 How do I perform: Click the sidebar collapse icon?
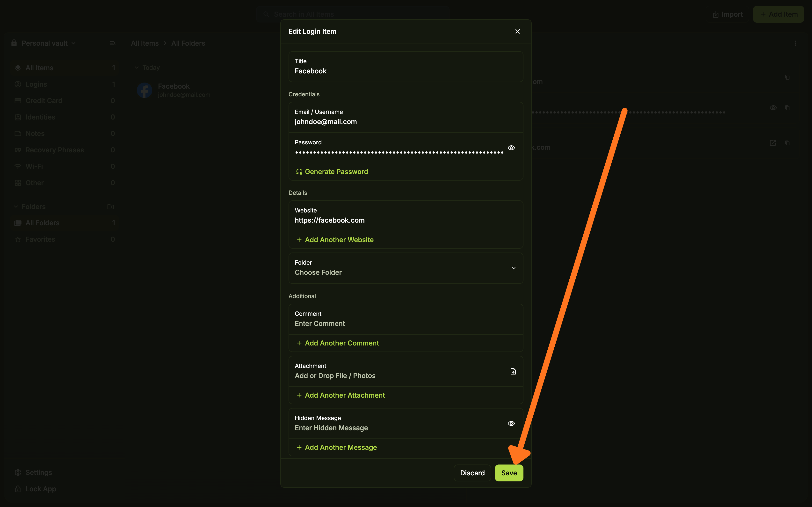click(112, 43)
